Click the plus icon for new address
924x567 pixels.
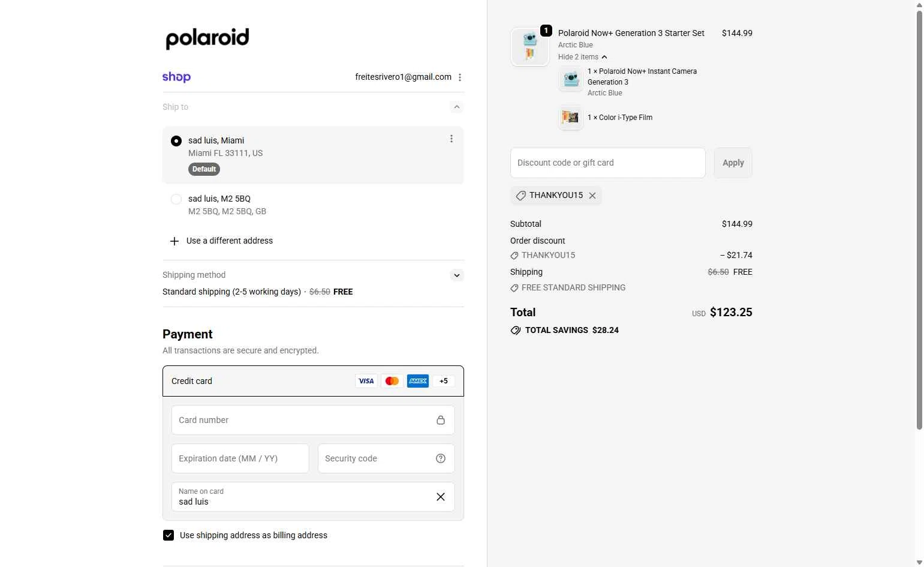[x=174, y=241]
